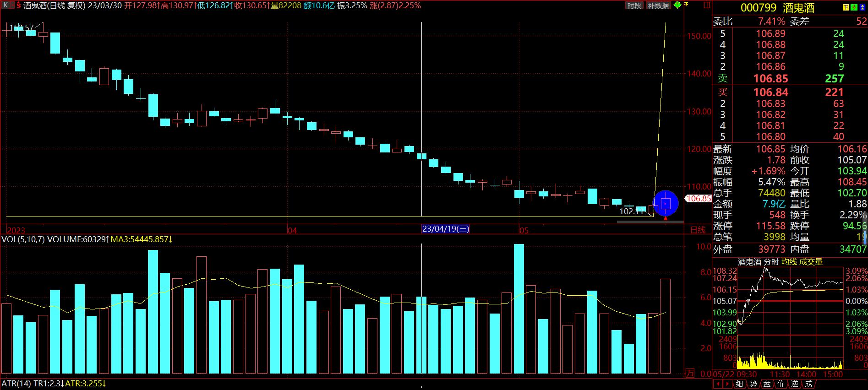Image resolution: width=868 pixels, height=390 pixels.
Task: Click the blue double-arrow icon
Action: point(863,7)
